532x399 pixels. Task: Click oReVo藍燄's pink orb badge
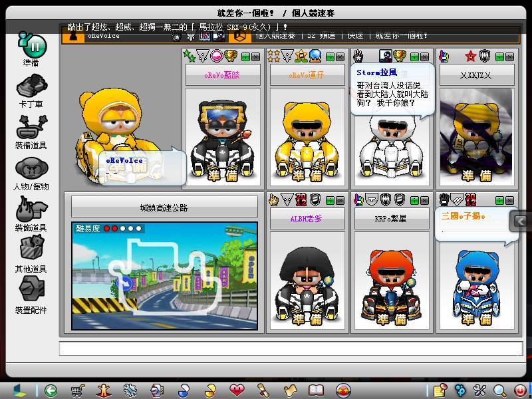217,56
